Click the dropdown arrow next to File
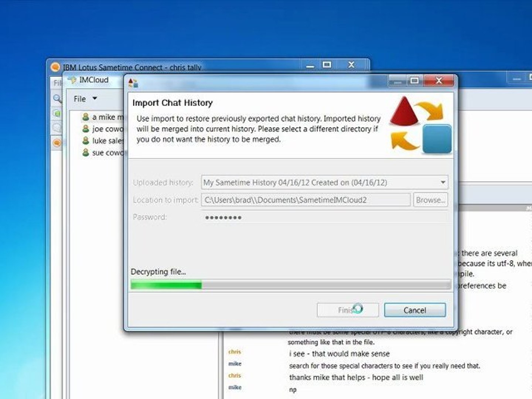 pyautogui.click(x=95, y=98)
